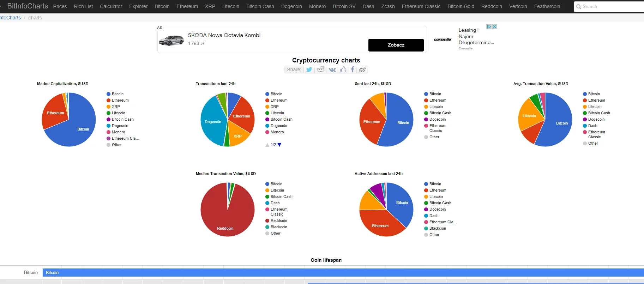Open Bitcoin Gold in top navigation
Viewport: 644px width, 284px height.
[x=461, y=6]
